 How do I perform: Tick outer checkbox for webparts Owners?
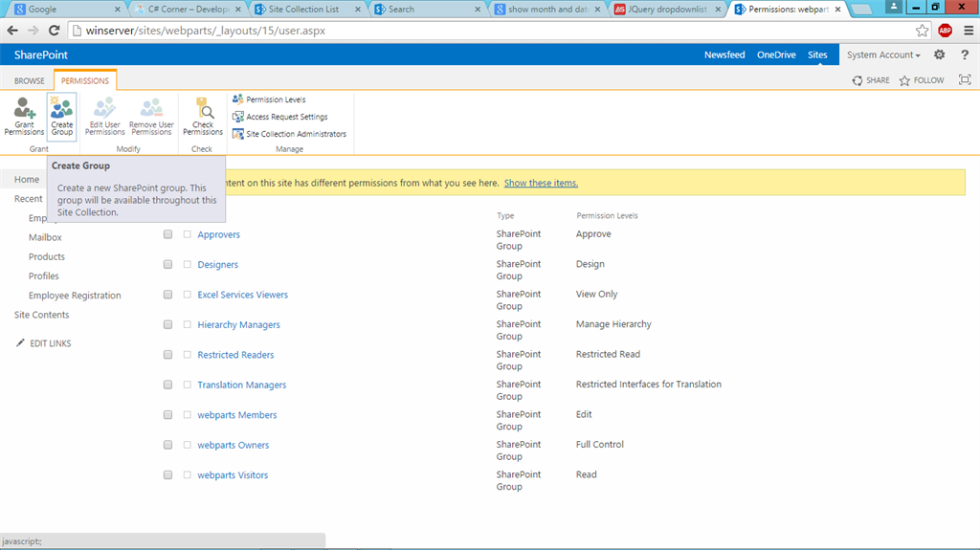[167, 445]
